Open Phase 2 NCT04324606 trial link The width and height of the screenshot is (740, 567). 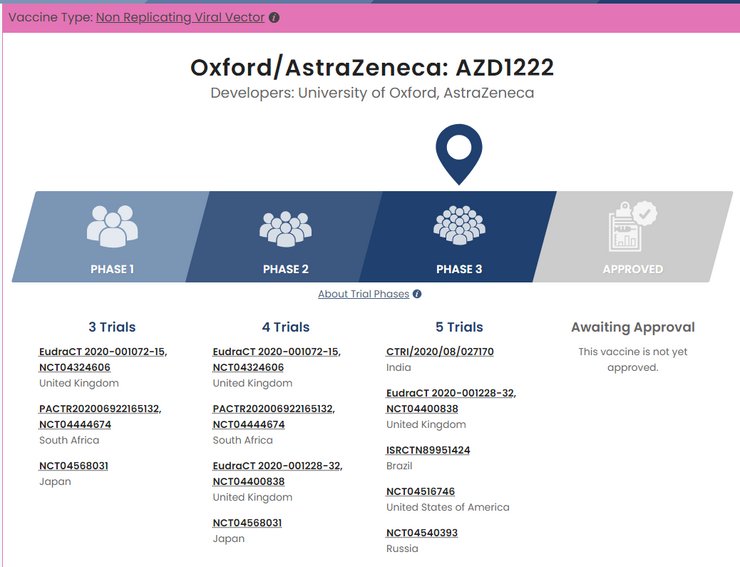pos(248,367)
